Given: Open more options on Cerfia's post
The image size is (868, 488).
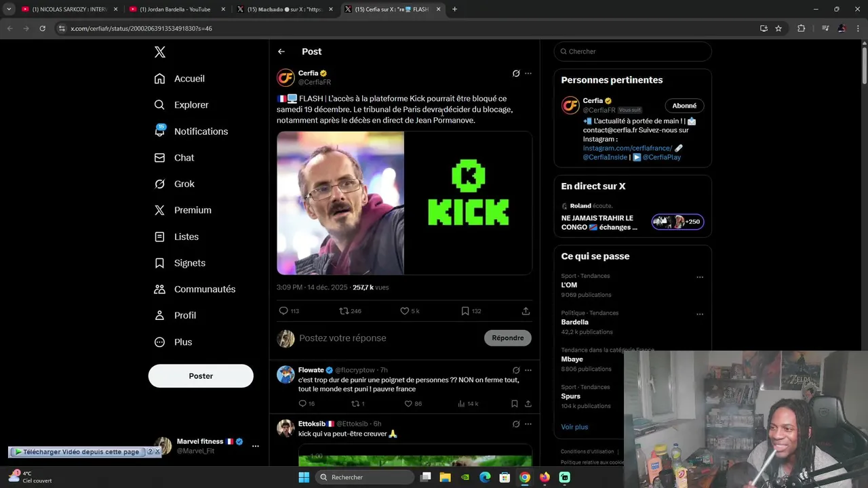Looking at the screenshot, I should coord(528,73).
